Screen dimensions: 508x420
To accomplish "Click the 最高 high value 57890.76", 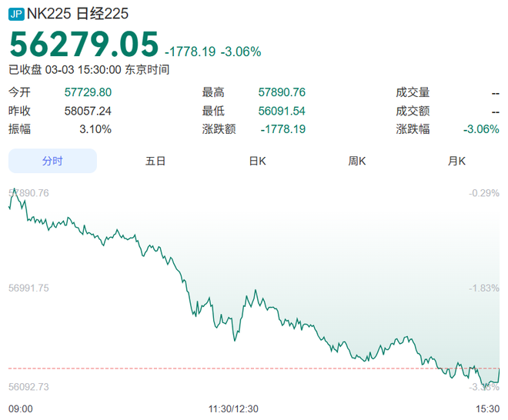I will (282, 92).
